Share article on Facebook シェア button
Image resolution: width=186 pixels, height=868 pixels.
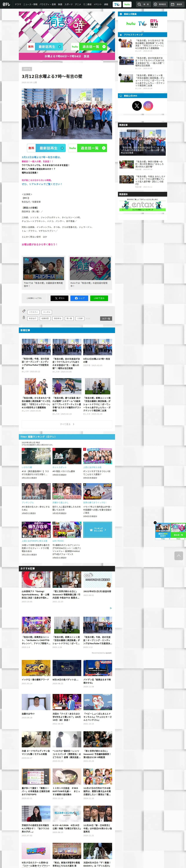coord(79,298)
